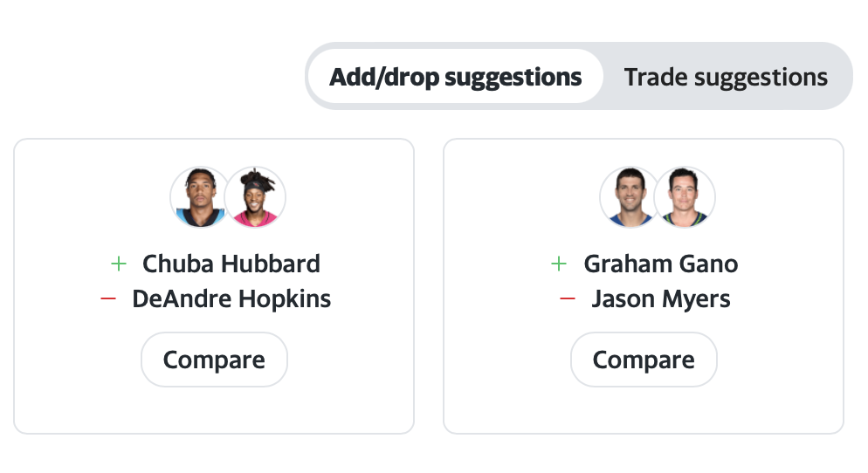Open Chuba Hubbard player name link

point(231,264)
